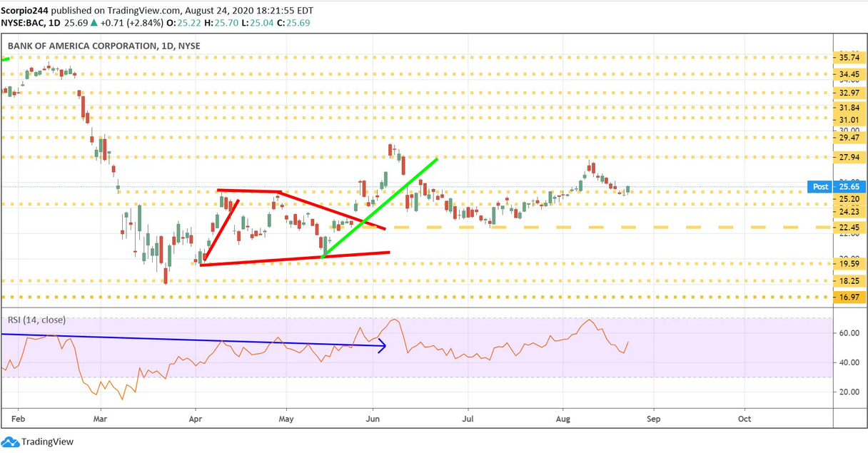868x453 pixels.
Task: Click the 25.65 current price label
Action: (x=849, y=187)
